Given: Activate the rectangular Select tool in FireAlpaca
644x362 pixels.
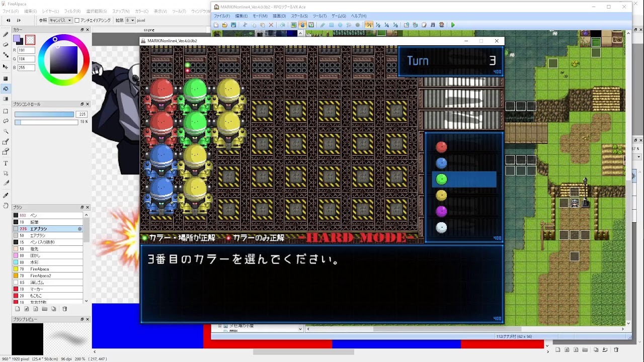Looking at the screenshot, I should tap(6, 111).
